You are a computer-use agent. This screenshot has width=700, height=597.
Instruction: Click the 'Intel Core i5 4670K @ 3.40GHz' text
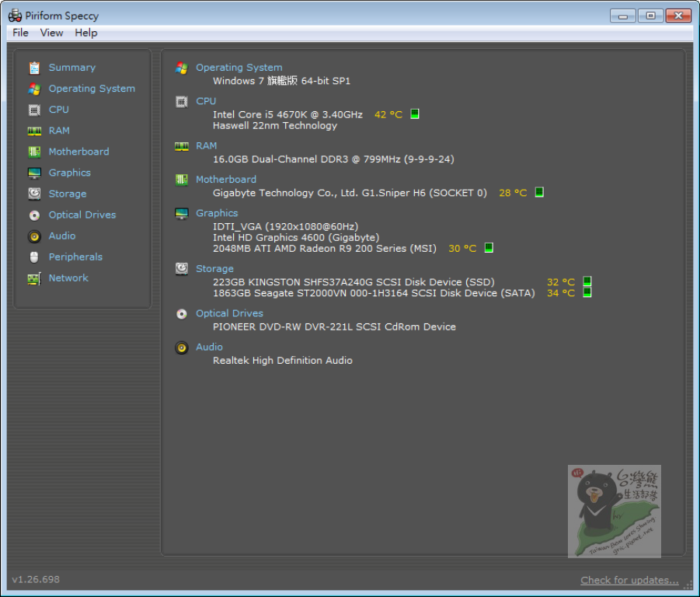[x=287, y=114]
